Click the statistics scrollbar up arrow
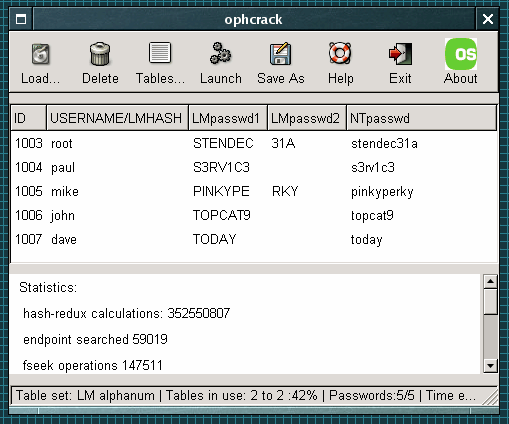509x424 pixels. (x=490, y=282)
